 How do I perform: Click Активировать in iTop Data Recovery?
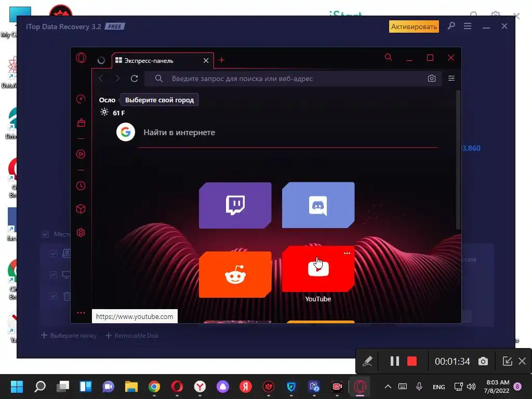coord(414,26)
